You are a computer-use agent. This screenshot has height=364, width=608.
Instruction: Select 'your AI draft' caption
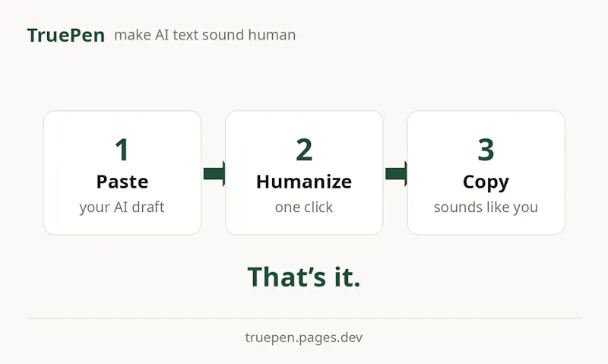tap(122, 207)
